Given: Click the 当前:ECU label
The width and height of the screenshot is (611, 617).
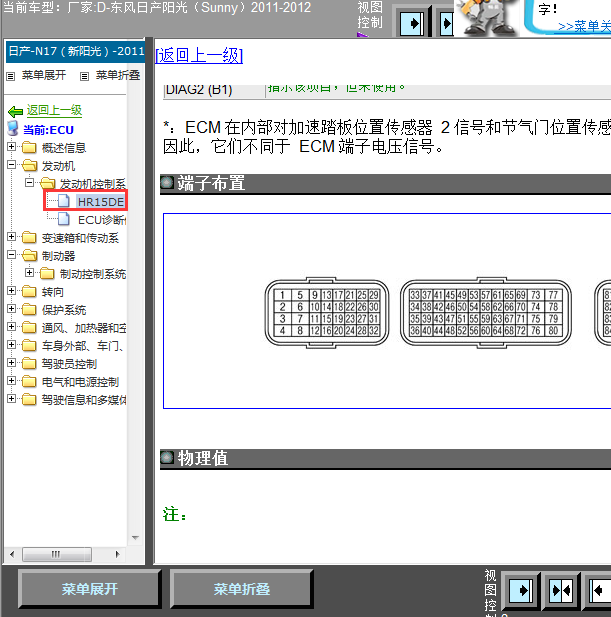Looking at the screenshot, I should point(48,130).
